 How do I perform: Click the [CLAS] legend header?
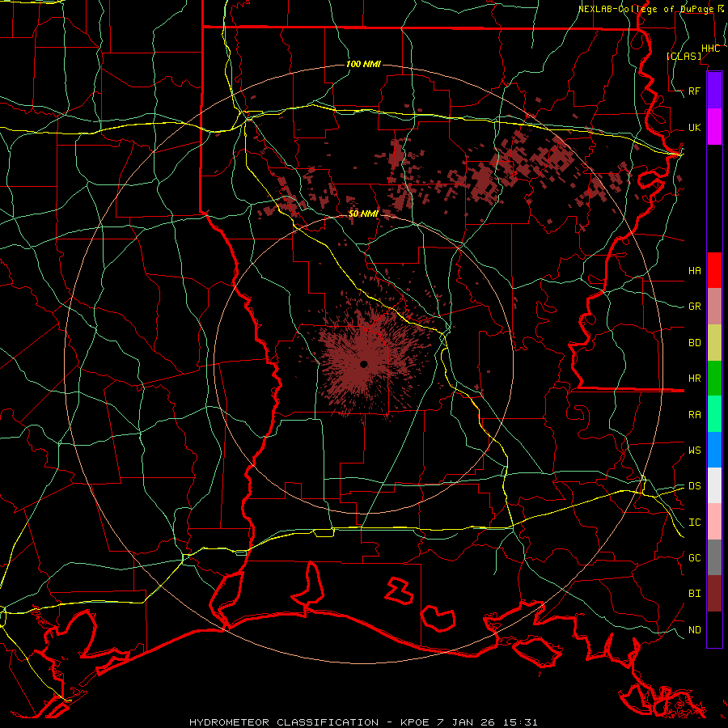684,56
